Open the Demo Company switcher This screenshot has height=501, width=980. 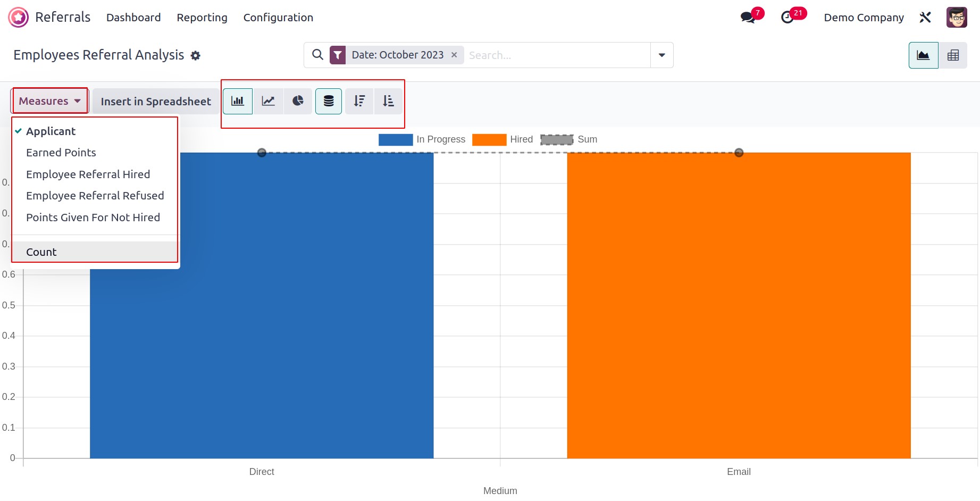[864, 18]
